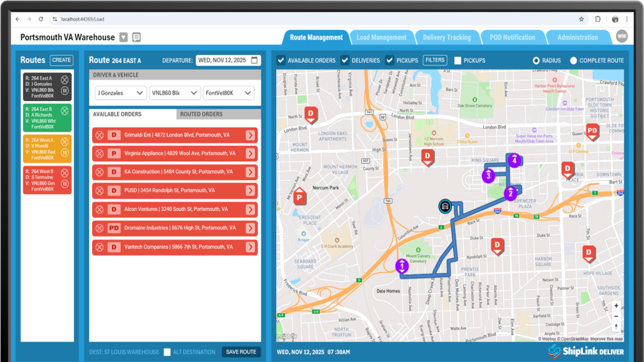
Task: Click the Create route button
Action: [61, 60]
